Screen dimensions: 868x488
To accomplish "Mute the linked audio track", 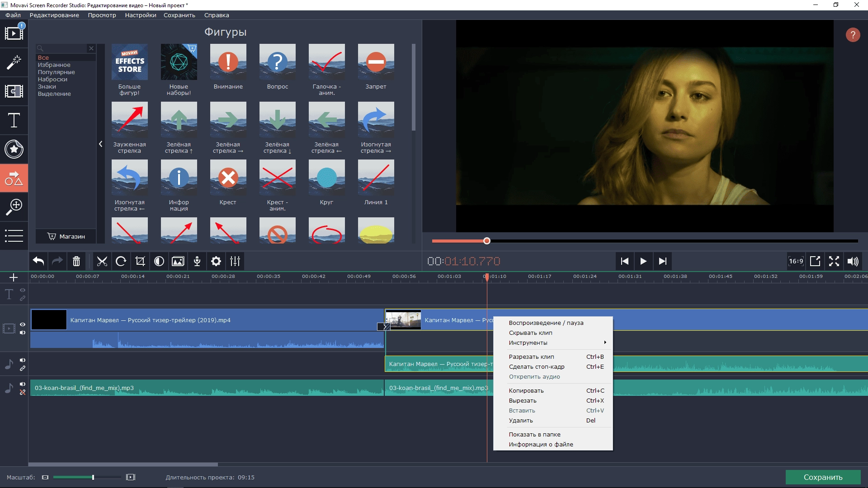I will point(23,360).
